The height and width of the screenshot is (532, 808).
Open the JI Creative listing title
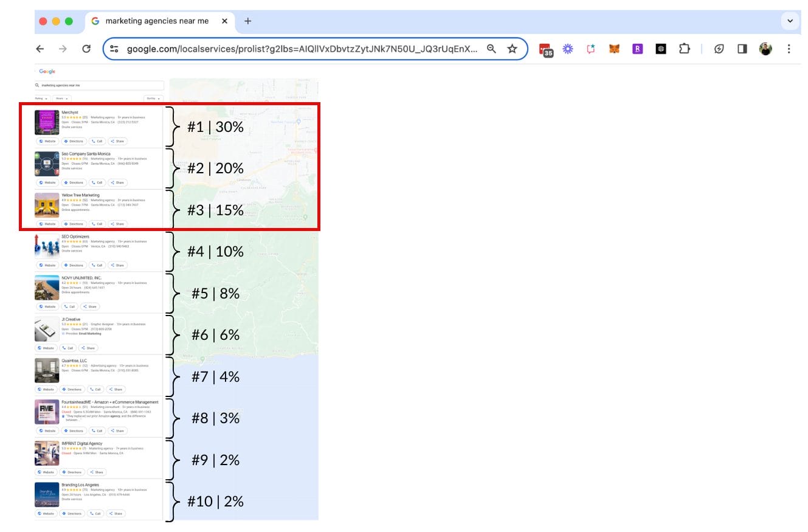click(x=71, y=319)
